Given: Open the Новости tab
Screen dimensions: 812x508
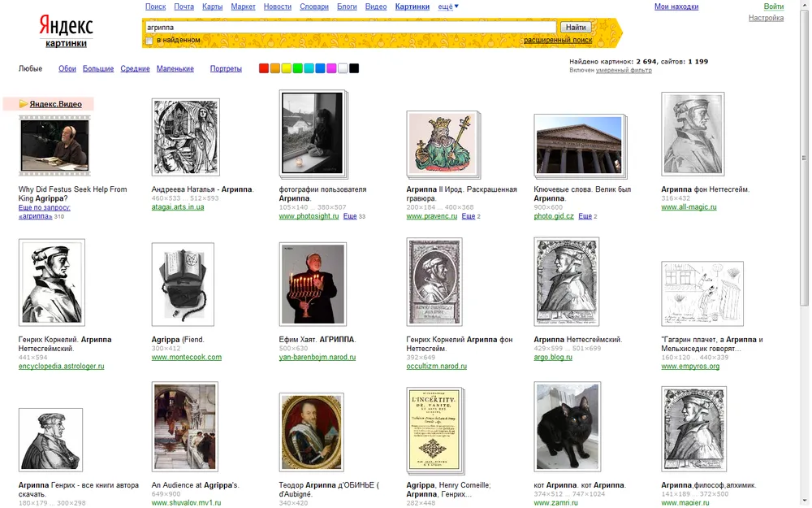Looking at the screenshot, I should point(278,7).
